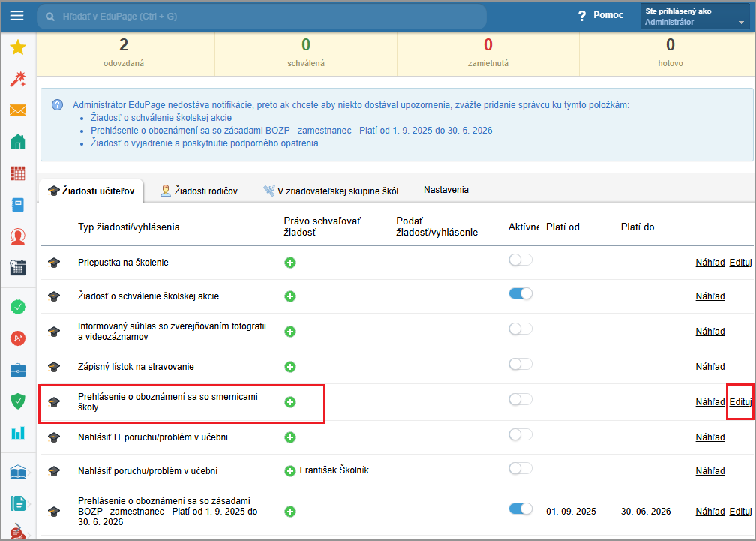Click the Žiadosť o vyjadrenie a poskytnutie link

[x=199, y=143]
